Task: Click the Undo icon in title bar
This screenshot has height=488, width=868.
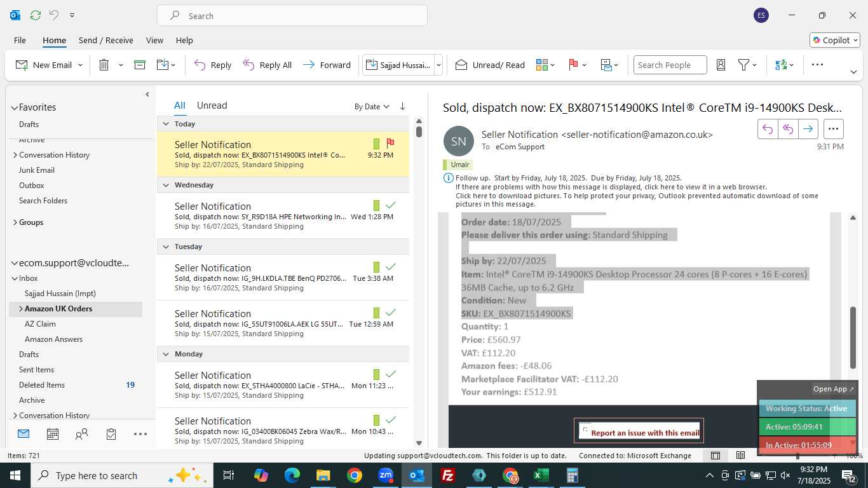Action: (54, 15)
